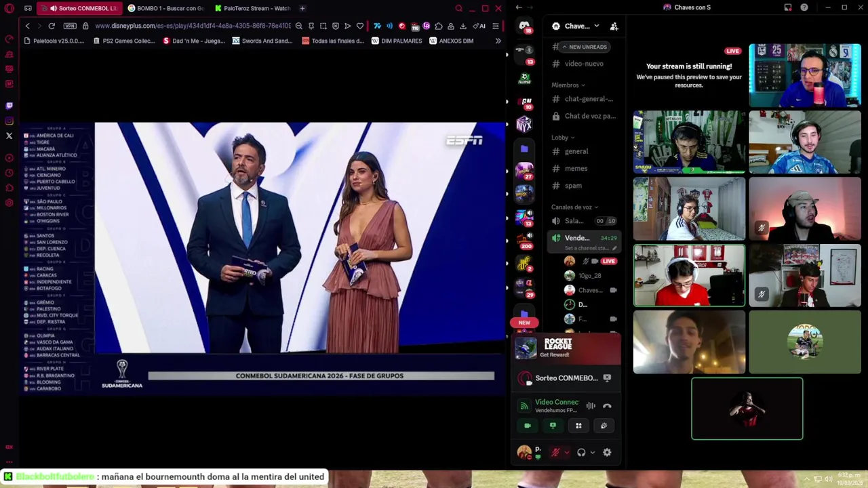Open the microphone input options dropdown

point(566,452)
